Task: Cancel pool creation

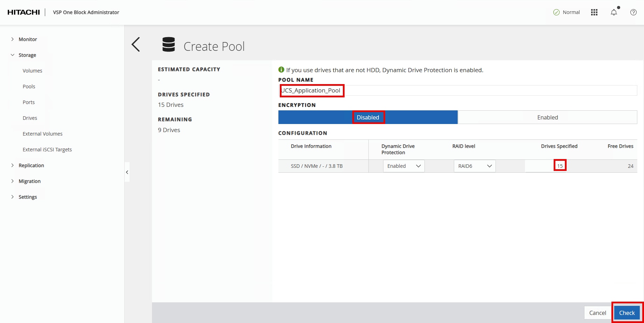Action: (597, 313)
